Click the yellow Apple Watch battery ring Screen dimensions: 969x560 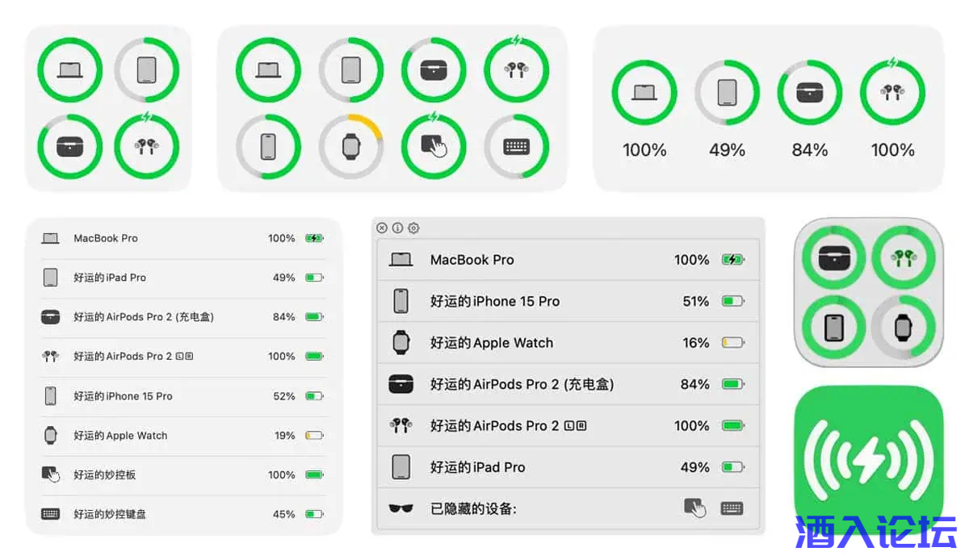(x=350, y=147)
